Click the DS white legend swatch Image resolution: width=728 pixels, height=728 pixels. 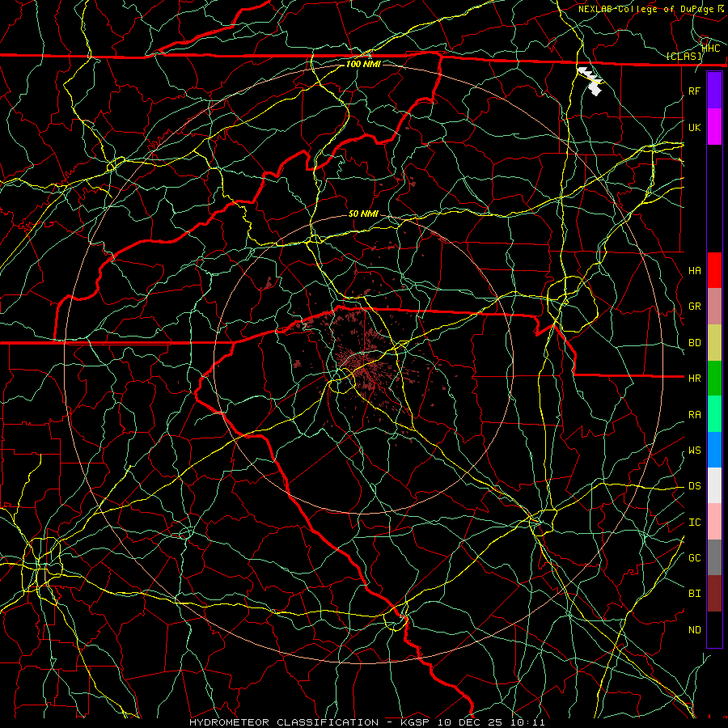714,485
